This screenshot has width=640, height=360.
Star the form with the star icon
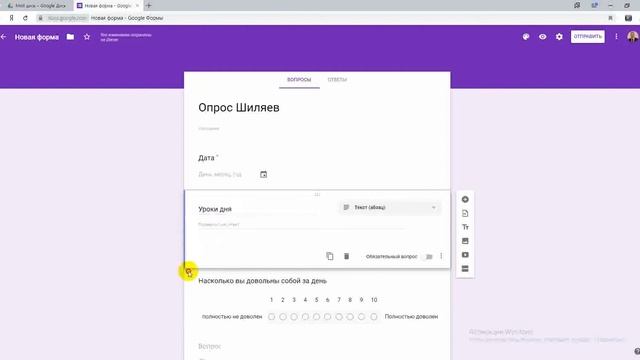point(87,37)
